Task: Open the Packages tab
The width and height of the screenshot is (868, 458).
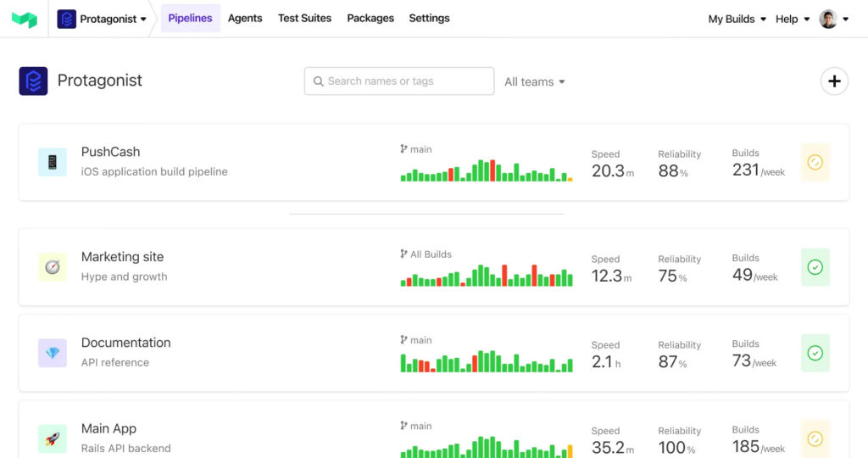Action: click(370, 18)
